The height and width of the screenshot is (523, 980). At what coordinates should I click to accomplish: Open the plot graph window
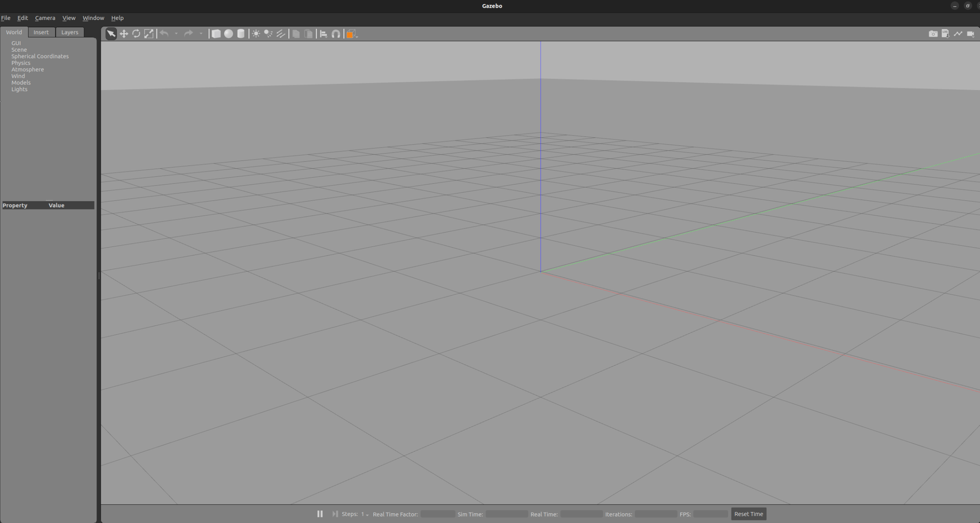pyautogui.click(x=958, y=34)
